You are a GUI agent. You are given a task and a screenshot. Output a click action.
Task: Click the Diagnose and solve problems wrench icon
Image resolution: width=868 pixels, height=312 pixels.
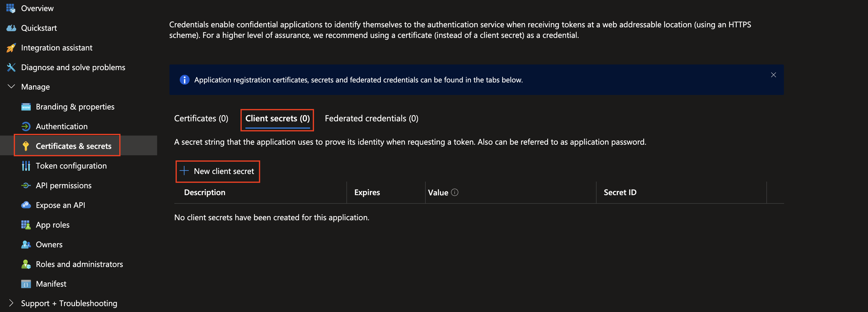tap(11, 67)
